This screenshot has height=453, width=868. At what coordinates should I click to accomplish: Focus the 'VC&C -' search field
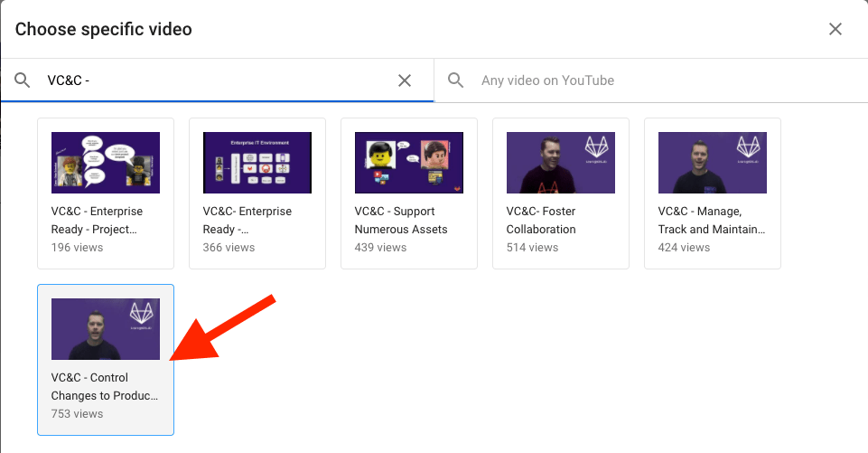pyautogui.click(x=217, y=80)
